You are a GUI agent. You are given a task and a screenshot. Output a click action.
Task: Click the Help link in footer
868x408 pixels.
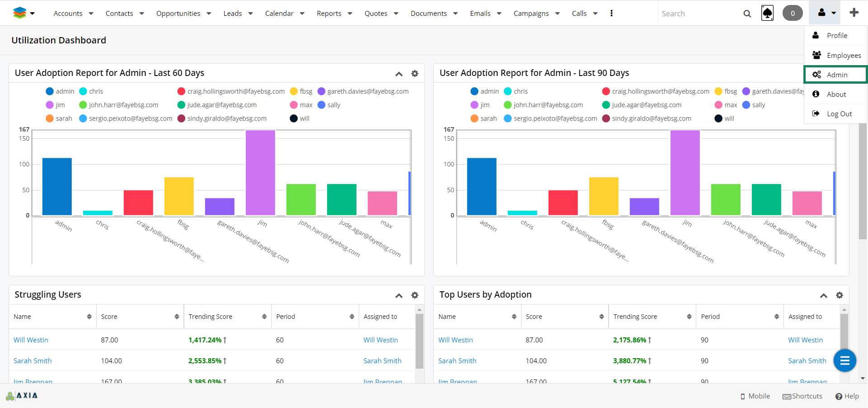(847, 396)
